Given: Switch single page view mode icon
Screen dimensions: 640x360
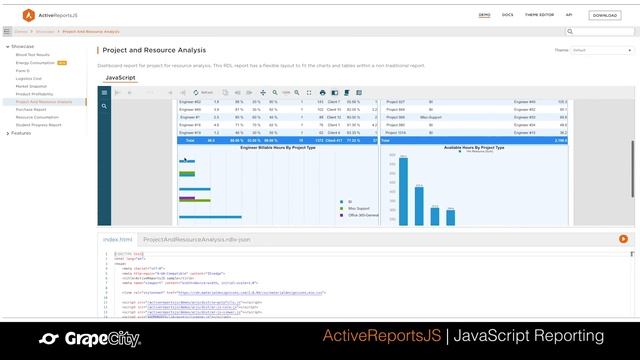Looking at the screenshot, I should click(x=335, y=93).
